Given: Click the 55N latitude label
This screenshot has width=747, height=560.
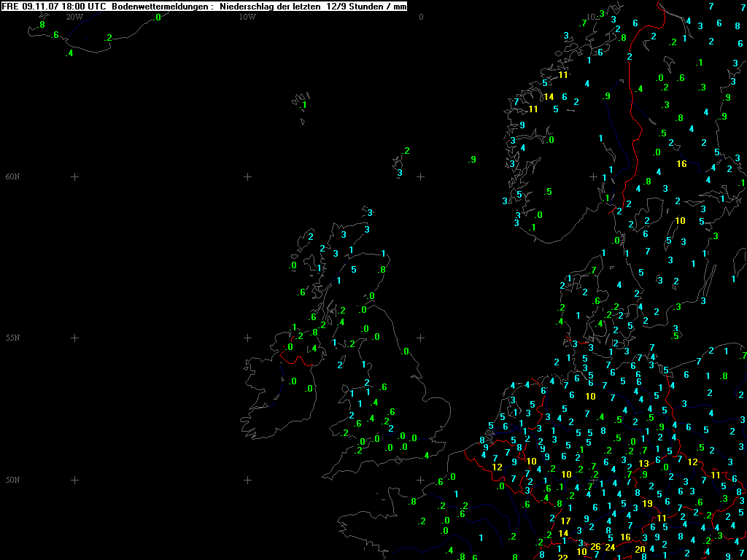Looking at the screenshot, I should [12, 338].
